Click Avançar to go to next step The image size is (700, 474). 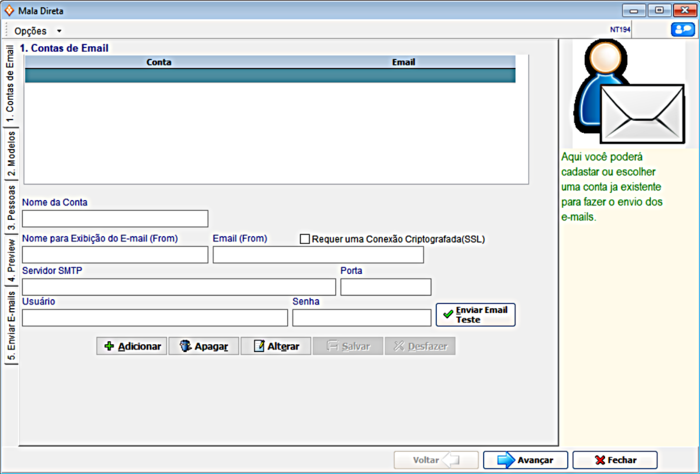point(525,460)
